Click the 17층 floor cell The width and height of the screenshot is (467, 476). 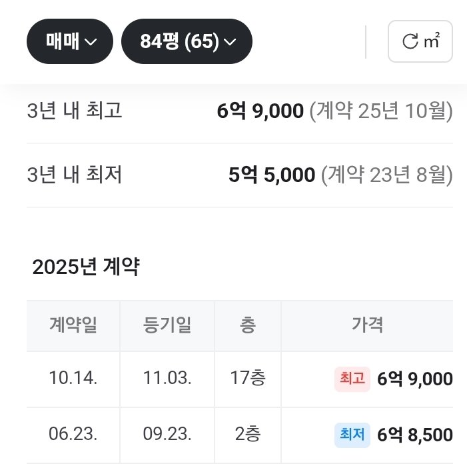[247, 379]
